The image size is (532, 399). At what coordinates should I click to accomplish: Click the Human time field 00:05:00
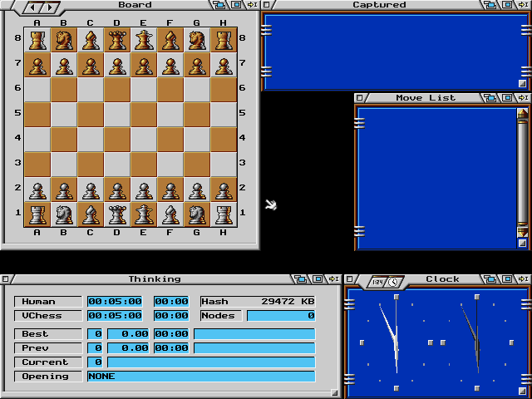[x=115, y=301]
